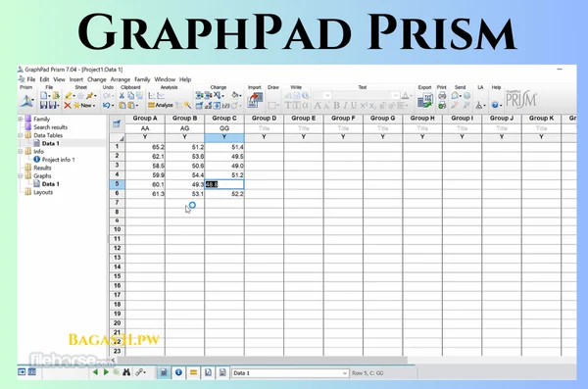Open the Insert menu
The image size is (588, 389).
click(x=75, y=79)
